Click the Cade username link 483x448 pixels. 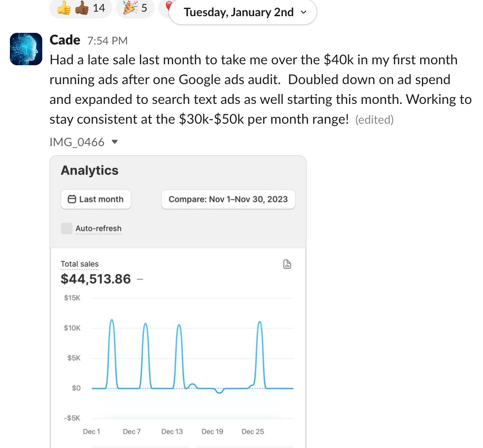click(65, 40)
